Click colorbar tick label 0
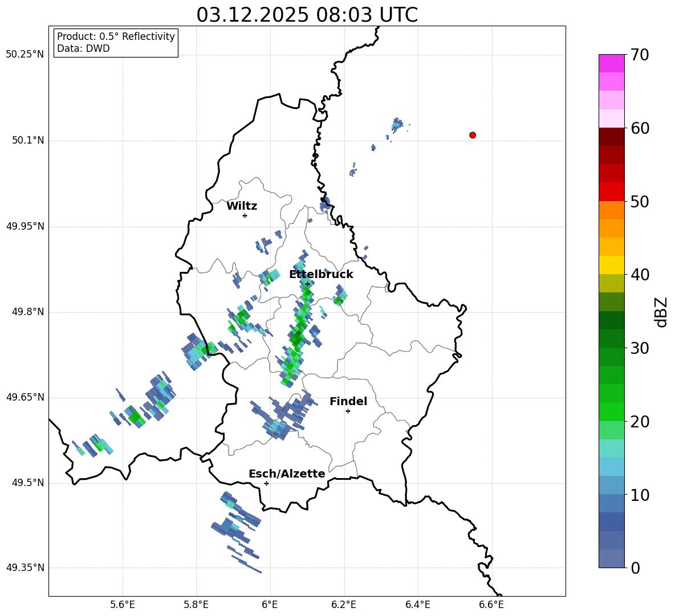Image resolution: width=675 pixels, height=616 pixels. 635,568
